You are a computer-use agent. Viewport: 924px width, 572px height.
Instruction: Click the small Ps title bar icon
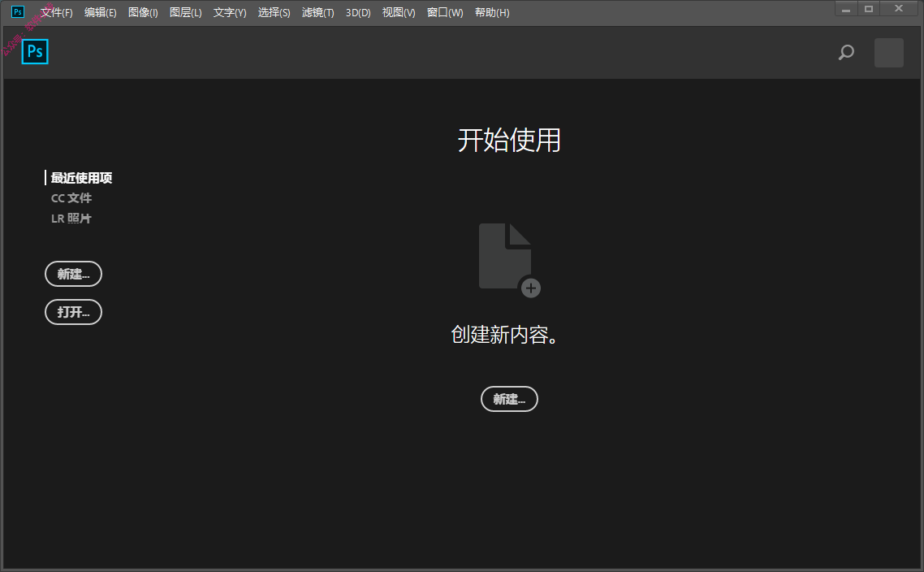pos(18,12)
